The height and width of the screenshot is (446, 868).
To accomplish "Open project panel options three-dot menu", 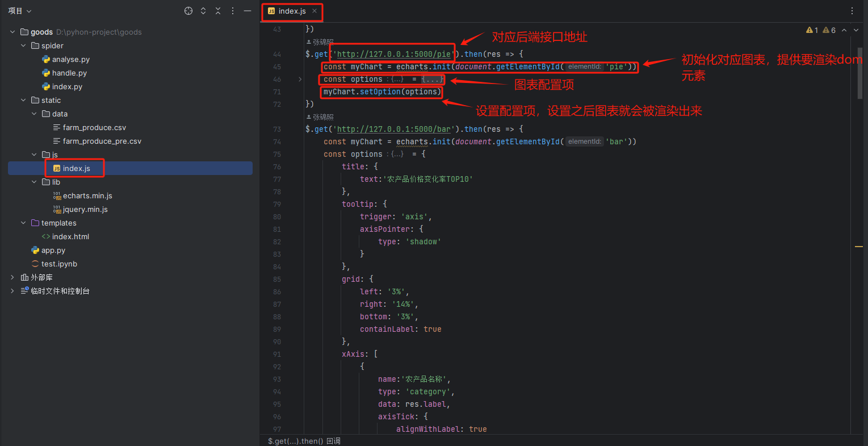I will (x=233, y=11).
